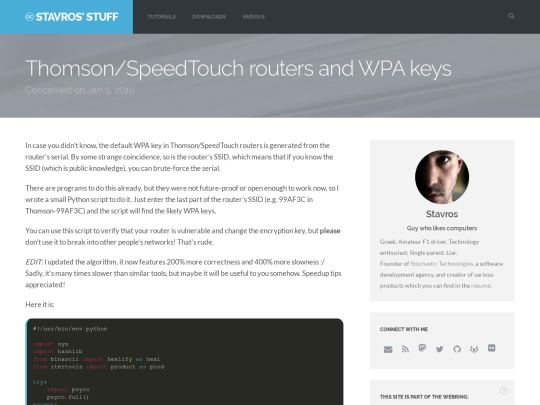This screenshot has height=405, width=540.
Task: Click the bold word 'please'
Action: coord(330,231)
